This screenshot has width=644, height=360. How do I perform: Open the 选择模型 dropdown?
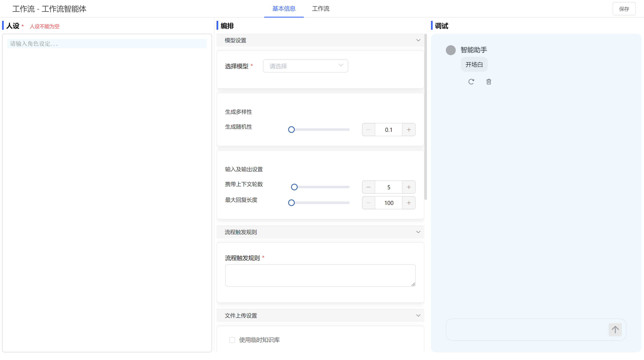tap(305, 66)
